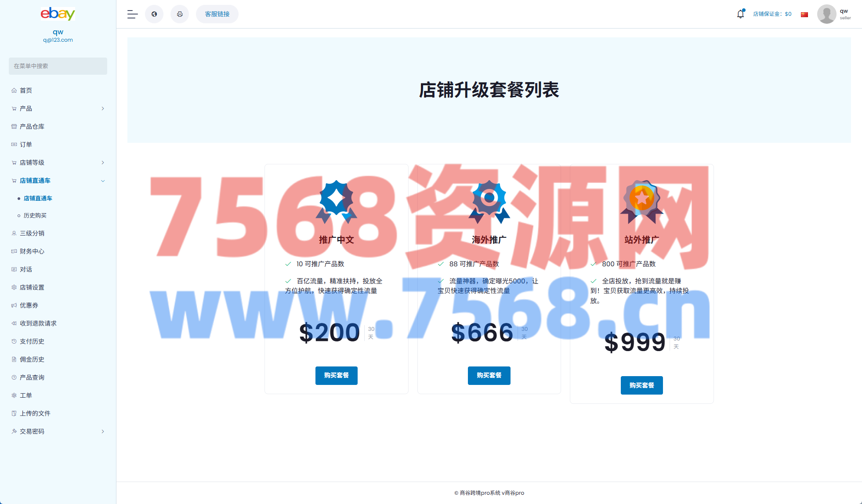
Task: Buy the $200 推广中文 package
Action: (x=336, y=375)
